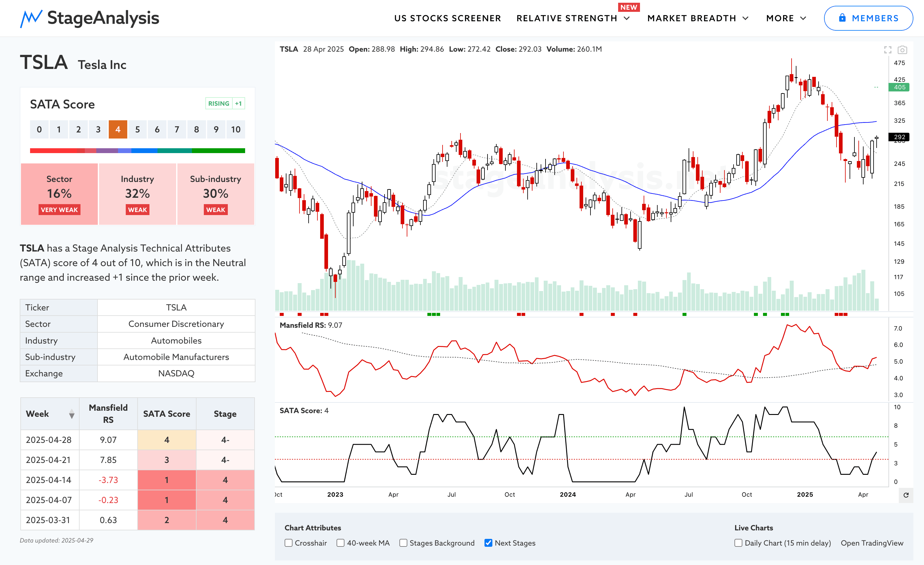
Task: Open the More dropdown menu
Action: [x=786, y=18]
